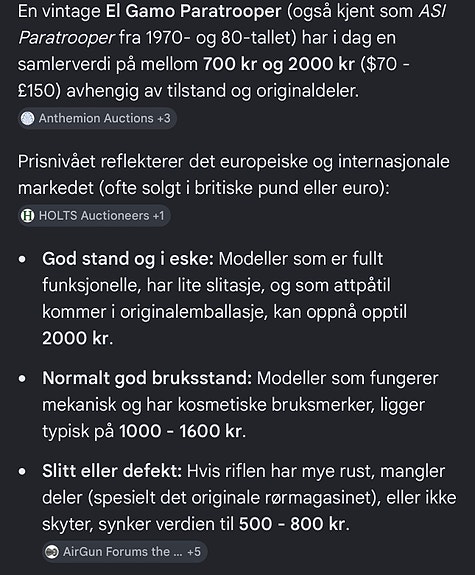The width and height of the screenshot is (475, 575).
Task: Click the bold 1000 - 1600 kr price
Action: coord(181,431)
